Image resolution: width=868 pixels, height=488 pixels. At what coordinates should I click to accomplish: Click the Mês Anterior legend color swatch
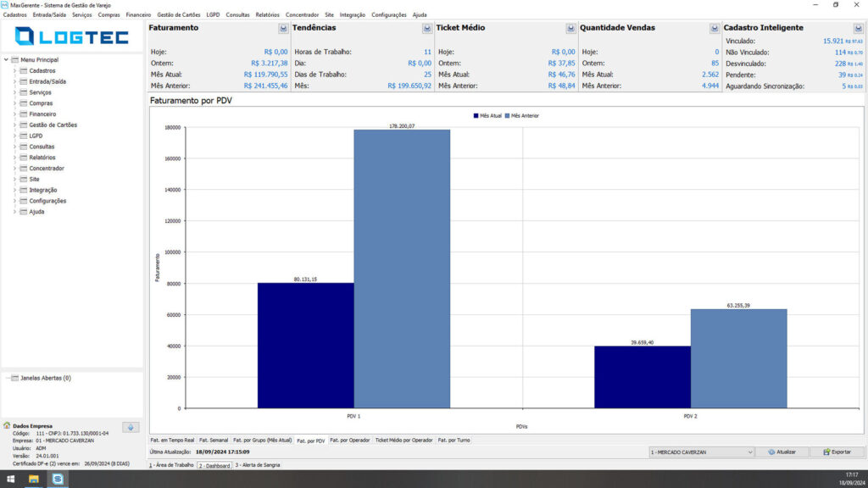click(x=507, y=116)
